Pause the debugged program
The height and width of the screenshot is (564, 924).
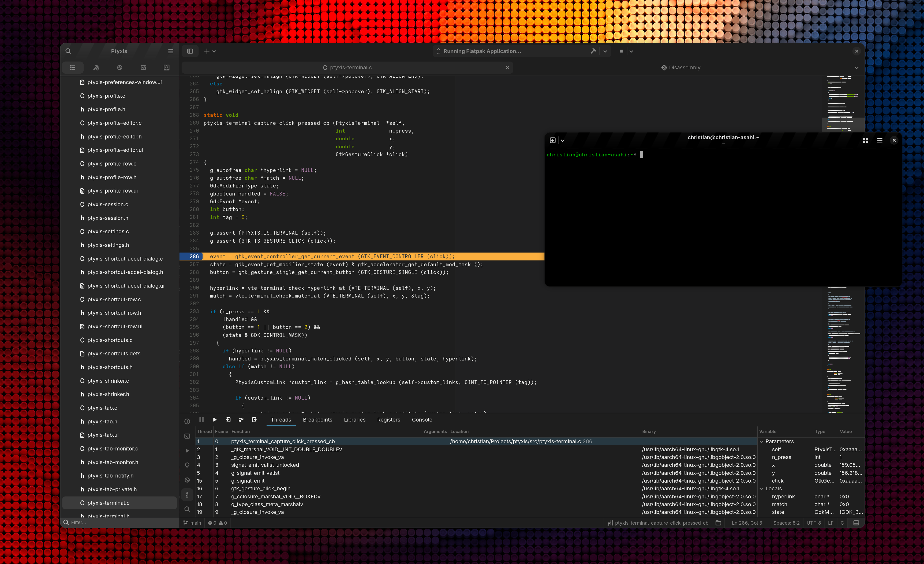click(201, 420)
